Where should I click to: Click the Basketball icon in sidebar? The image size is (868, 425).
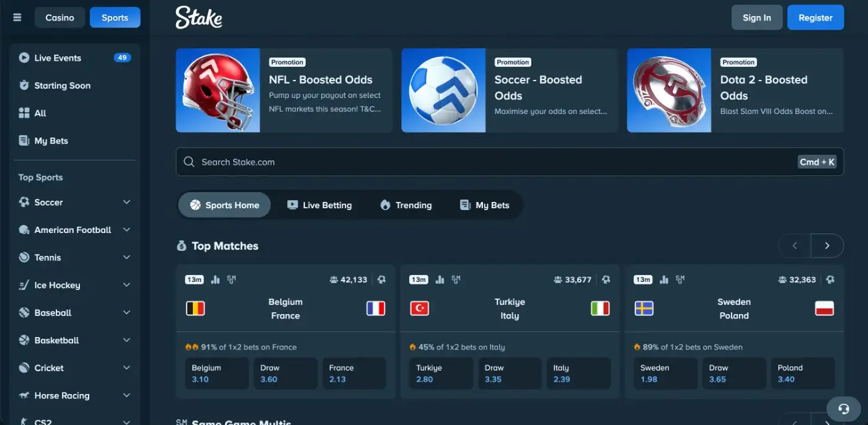tap(24, 340)
